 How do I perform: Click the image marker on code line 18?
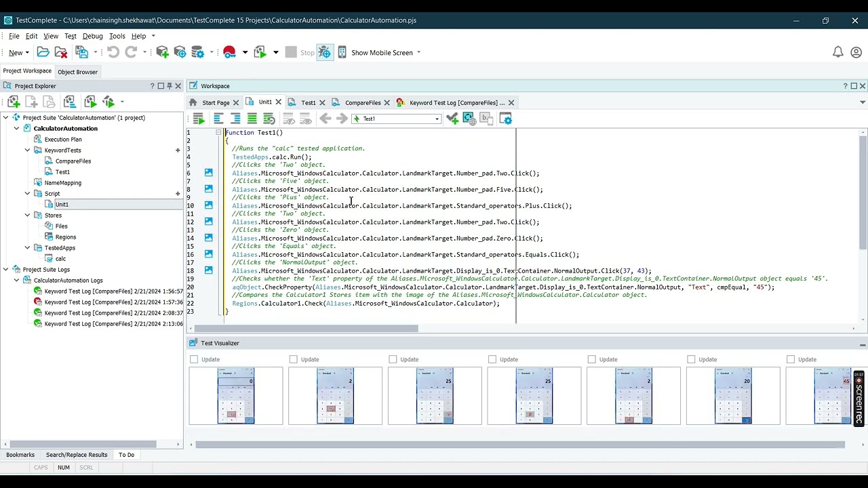pos(209,270)
